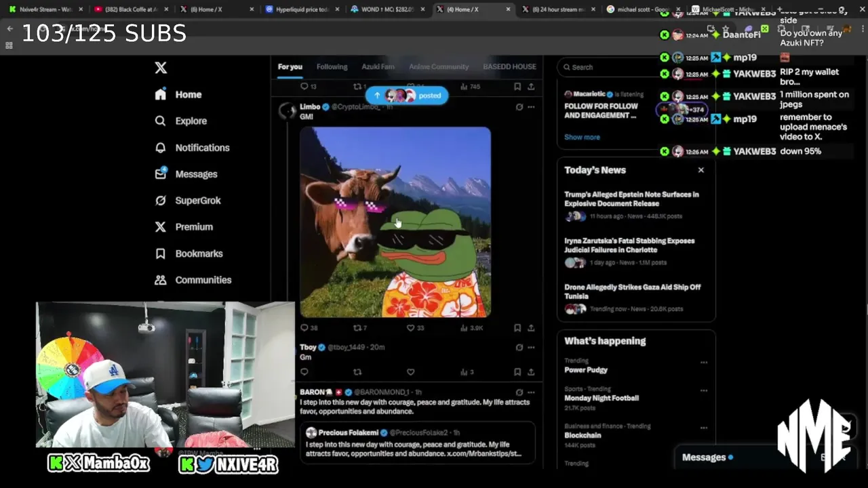Share Limbo's GM post

531,327
